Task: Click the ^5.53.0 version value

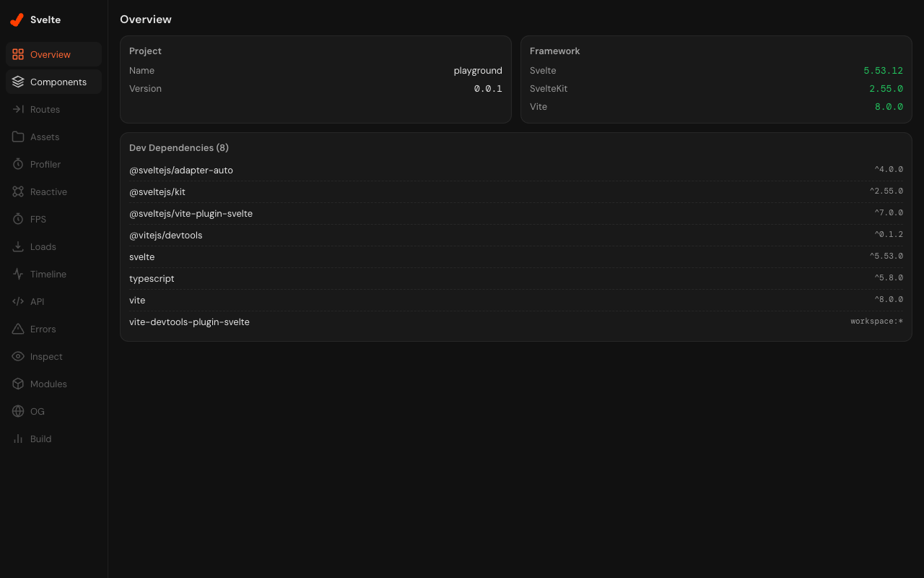Action: tap(886, 256)
